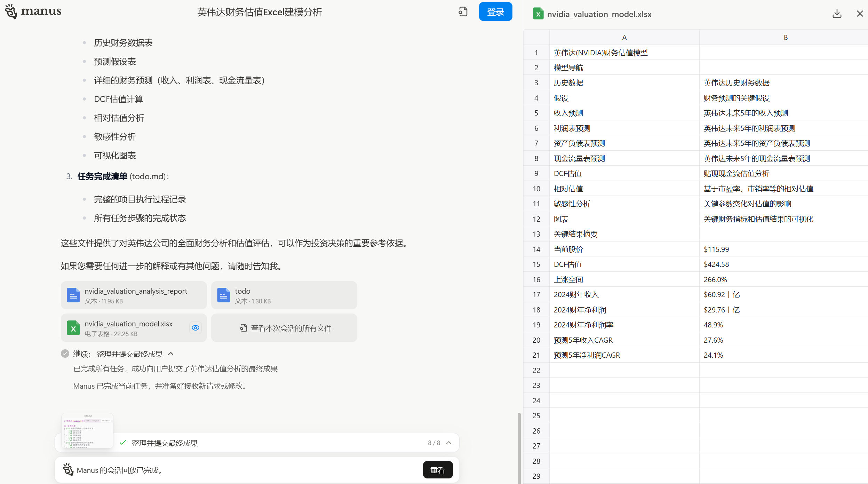Open the todo text file card

pos(284,295)
